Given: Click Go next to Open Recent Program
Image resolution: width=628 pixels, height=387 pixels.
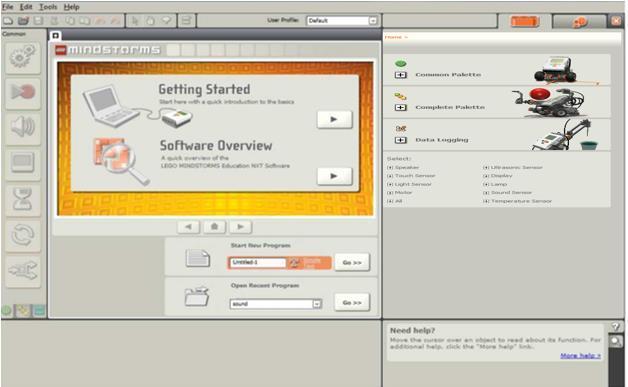Looking at the screenshot, I should (x=352, y=303).
